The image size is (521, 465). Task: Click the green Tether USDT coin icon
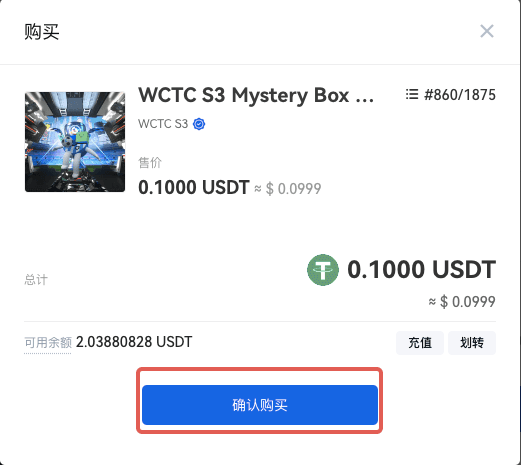[x=323, y=270]
